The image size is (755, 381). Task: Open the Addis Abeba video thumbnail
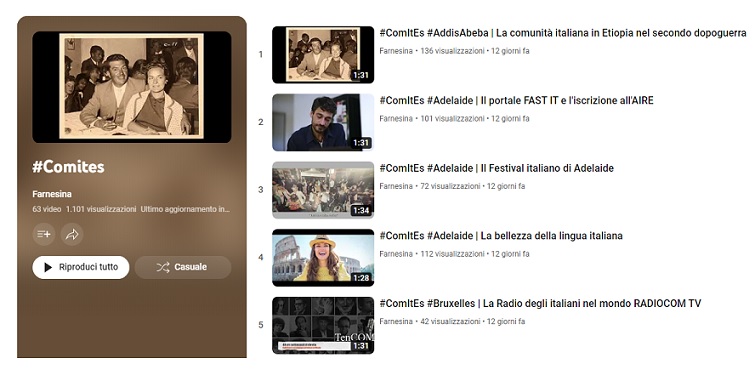click(x=323, y=54)
